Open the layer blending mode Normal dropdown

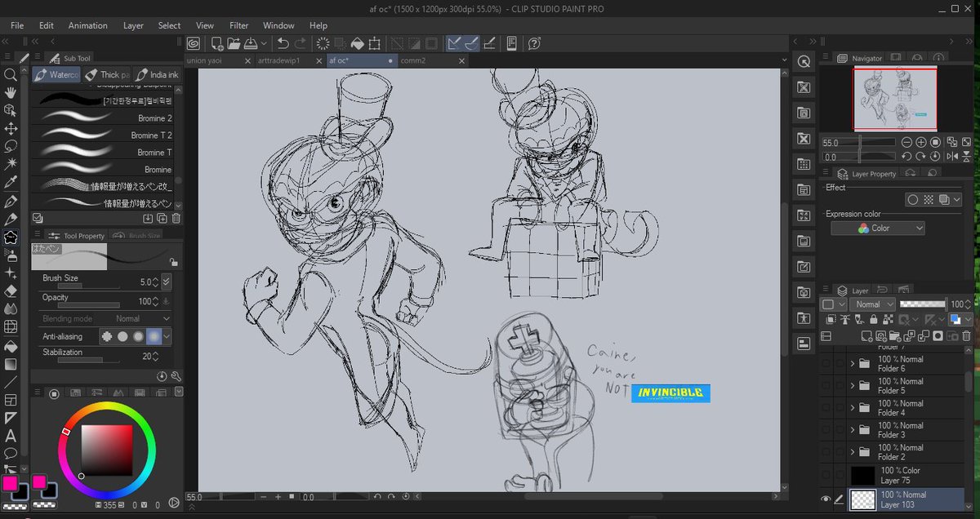[x=872, y=304]
